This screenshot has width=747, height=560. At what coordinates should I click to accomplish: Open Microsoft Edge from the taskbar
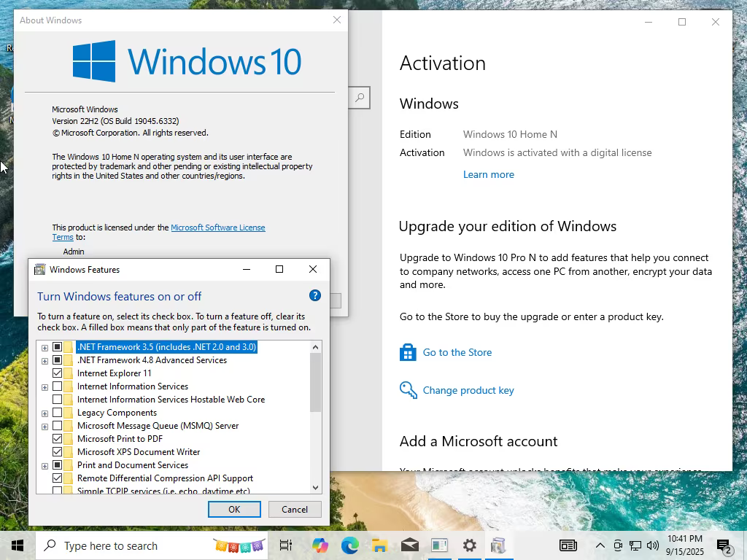(x=350, y=545)
